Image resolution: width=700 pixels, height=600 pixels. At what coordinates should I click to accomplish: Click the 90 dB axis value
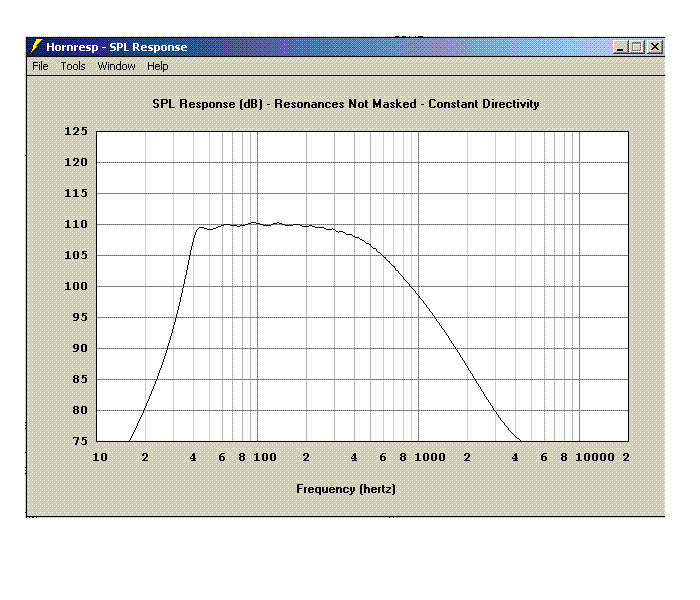[80, 348]
